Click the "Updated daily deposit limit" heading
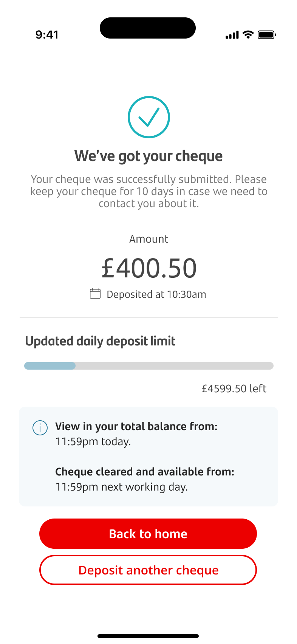This screenshot has height=644, width=297. click(x=100, y=341)
